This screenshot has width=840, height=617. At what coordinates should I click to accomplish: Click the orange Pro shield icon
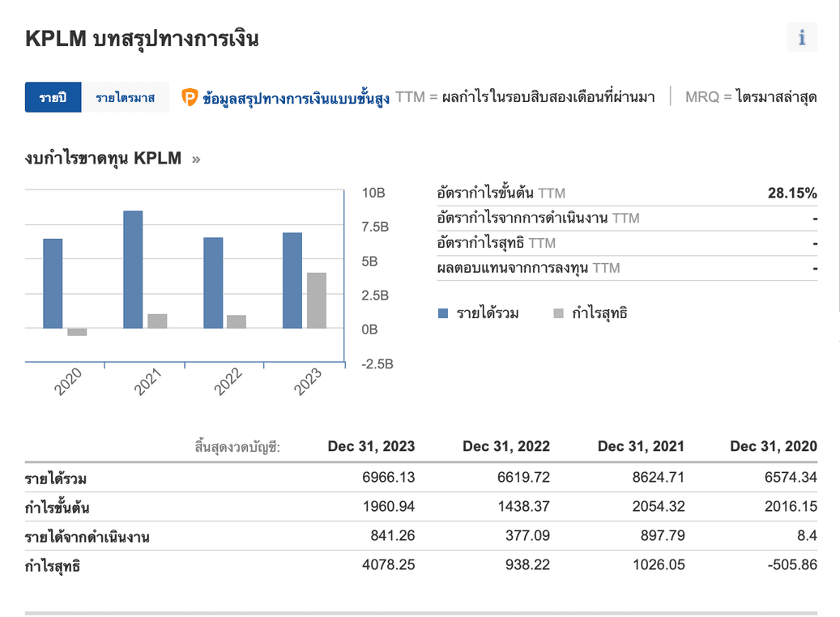[x=190, y=98]
